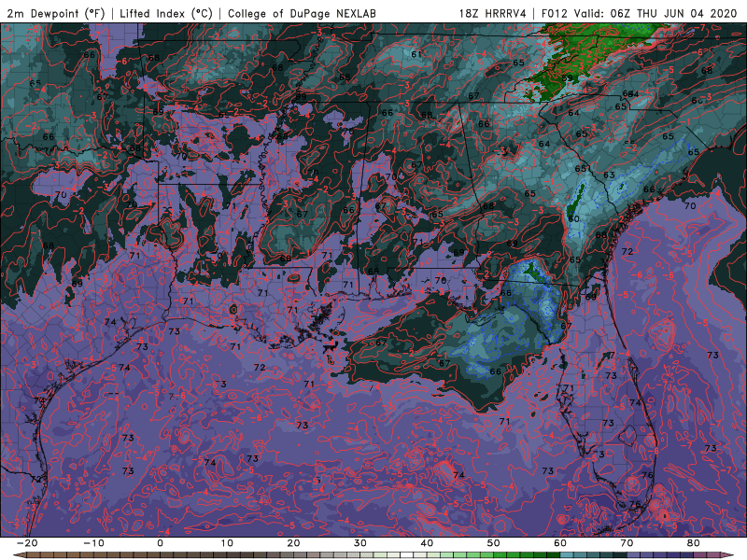Click the 50 tick label on color bar
This screenshot has height=560, width=747.
[494, 543]
